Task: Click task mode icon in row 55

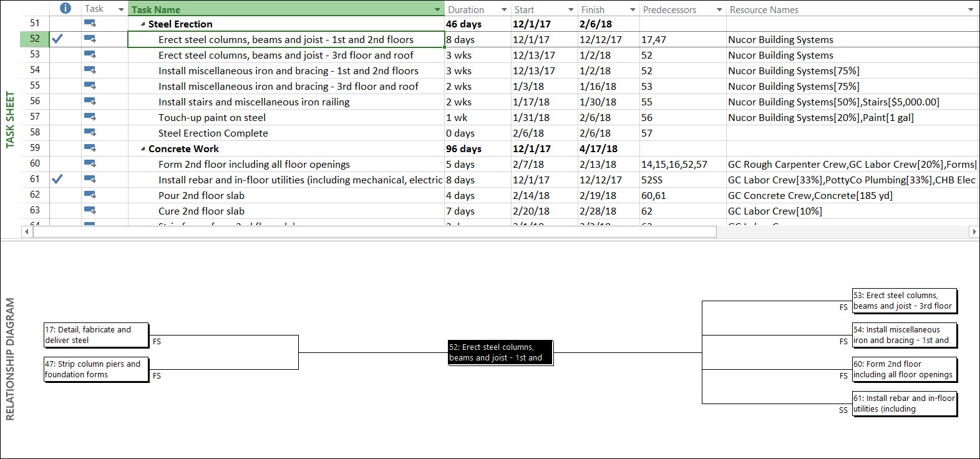Action: (90, 86)
